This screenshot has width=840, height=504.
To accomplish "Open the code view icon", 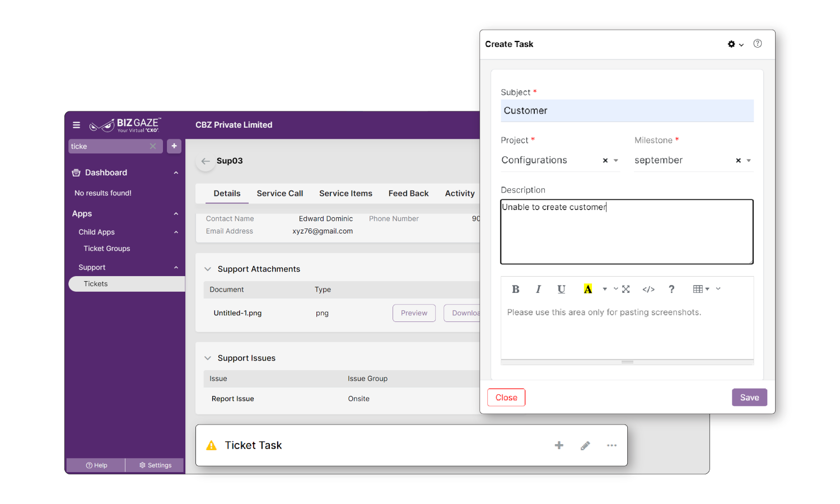I will click(x=648, y=289).
